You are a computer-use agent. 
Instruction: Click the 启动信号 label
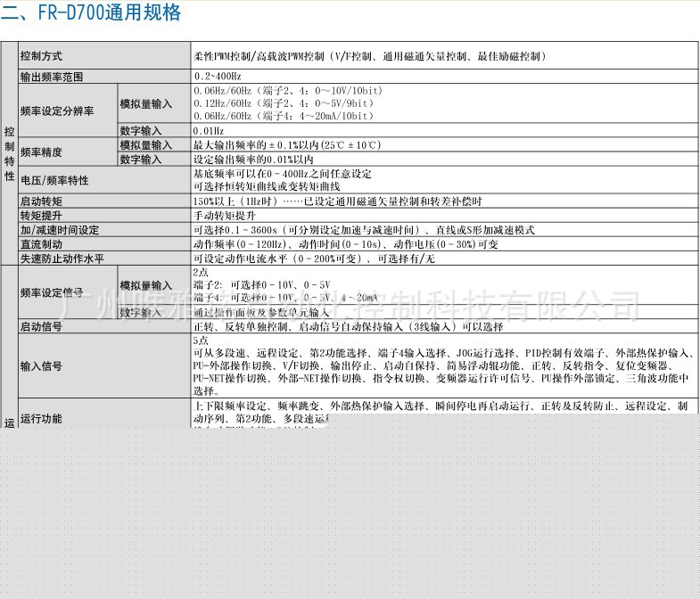coord(41,327)
